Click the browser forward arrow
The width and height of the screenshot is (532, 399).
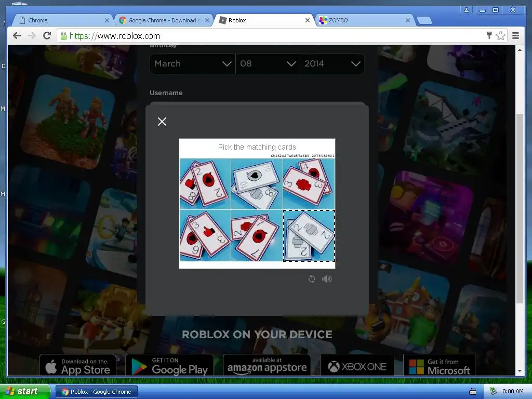(x=32, y=36)
